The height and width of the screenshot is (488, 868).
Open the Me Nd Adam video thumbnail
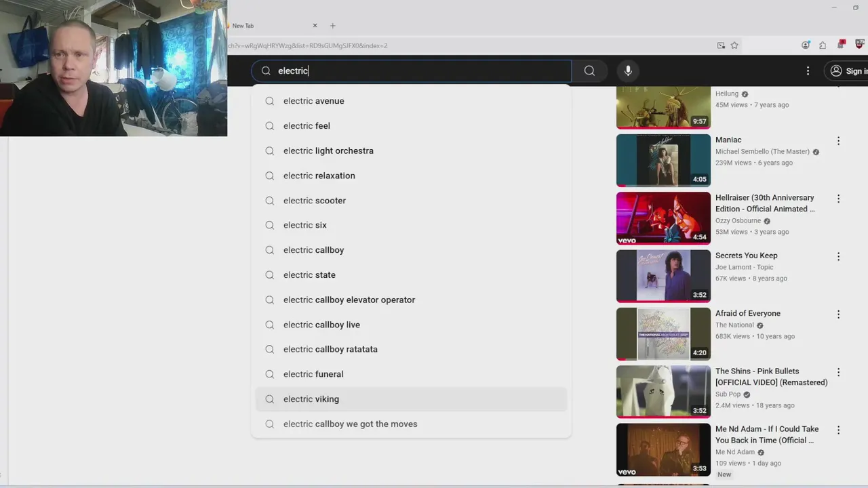click(663, 449)
